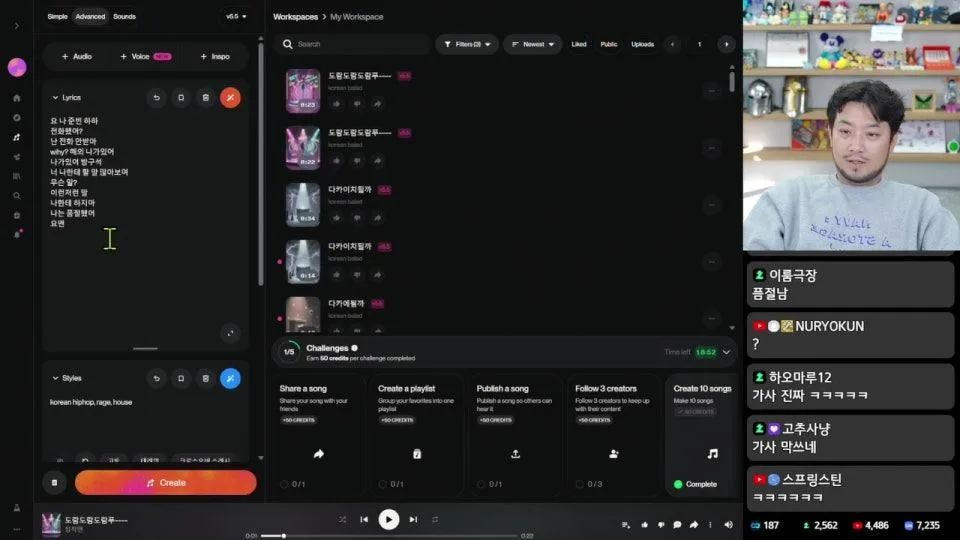Switch to the Simple tab

point(57,16)
